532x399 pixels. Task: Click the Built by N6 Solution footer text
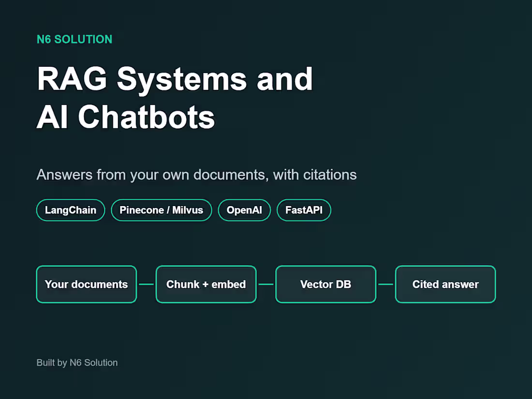coord(77,363)
